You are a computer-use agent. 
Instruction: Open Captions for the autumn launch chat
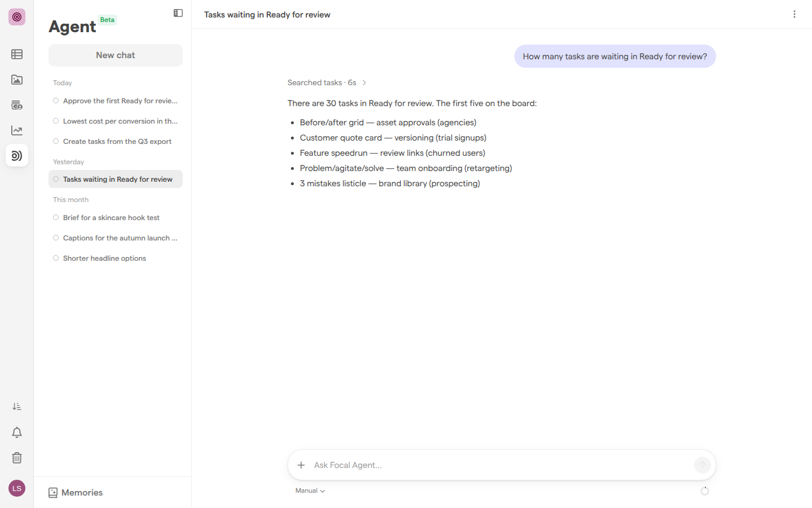[116, 238]
